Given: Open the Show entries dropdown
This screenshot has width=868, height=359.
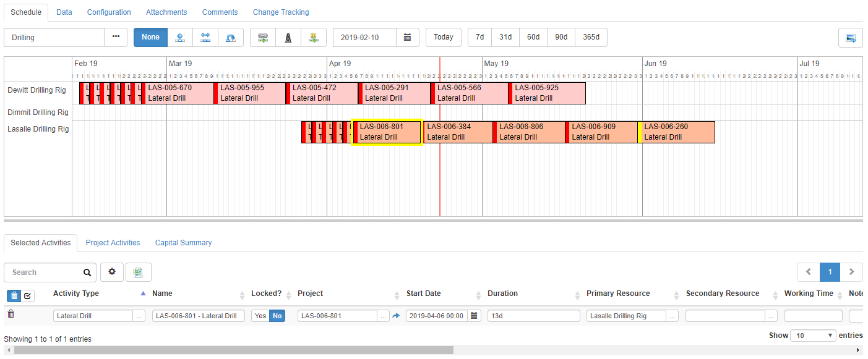Looking at the screenshot, I should tap(812, 335).
